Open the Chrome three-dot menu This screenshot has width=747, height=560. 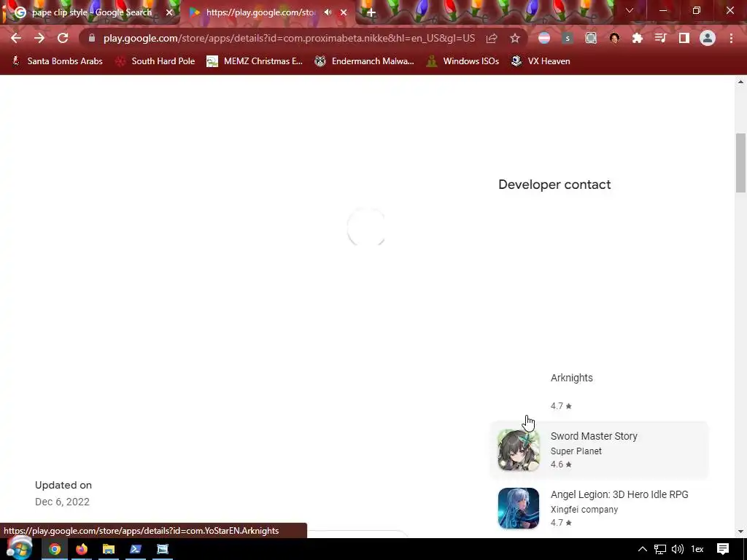tap(731, 38)
